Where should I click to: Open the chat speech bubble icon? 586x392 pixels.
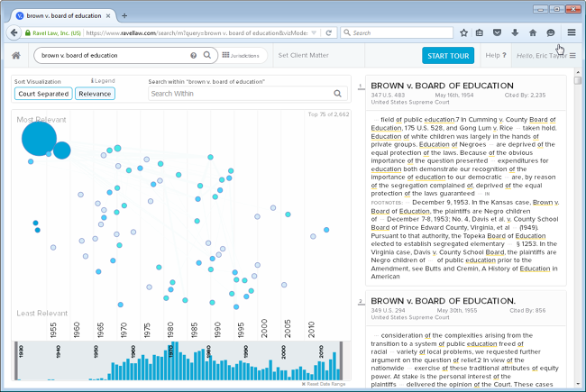point(551,32)
